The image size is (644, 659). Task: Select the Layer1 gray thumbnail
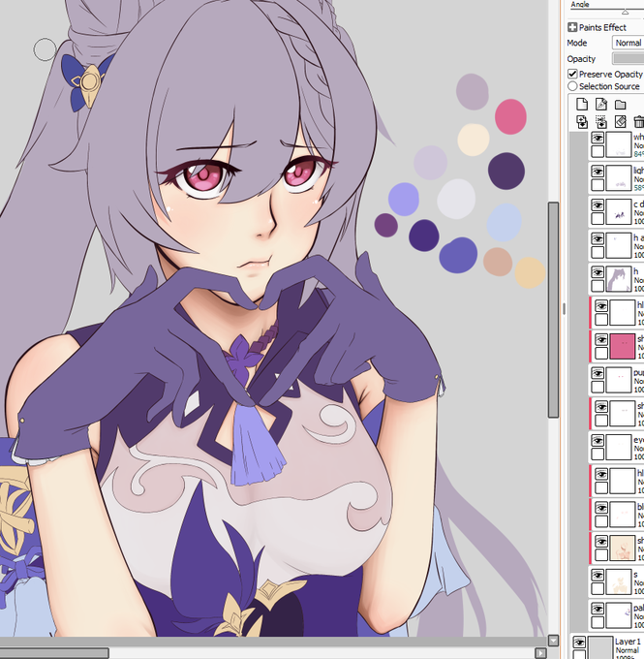[x=600, y=647]
